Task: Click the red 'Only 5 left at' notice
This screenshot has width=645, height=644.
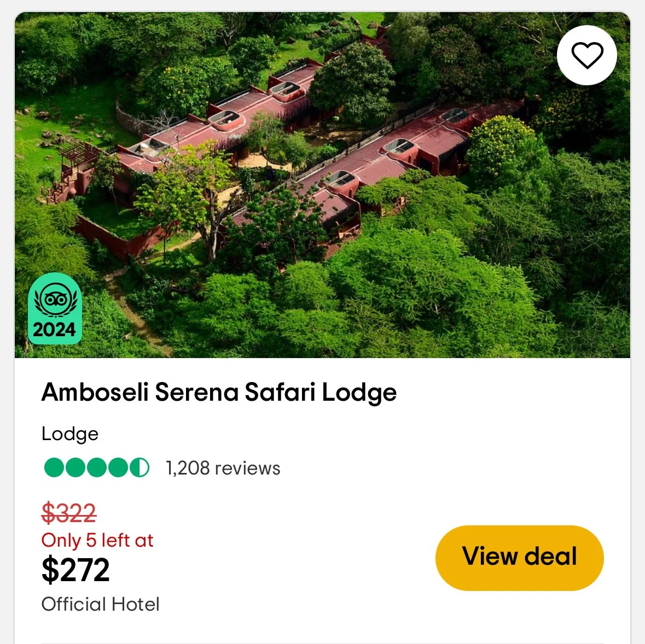Action: (97, 540)
